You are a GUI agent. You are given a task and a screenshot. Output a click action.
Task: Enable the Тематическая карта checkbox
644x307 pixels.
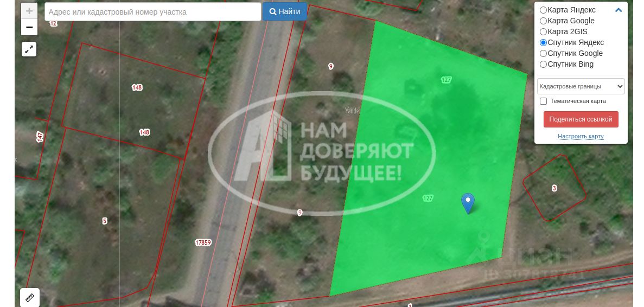coord(543,101)
